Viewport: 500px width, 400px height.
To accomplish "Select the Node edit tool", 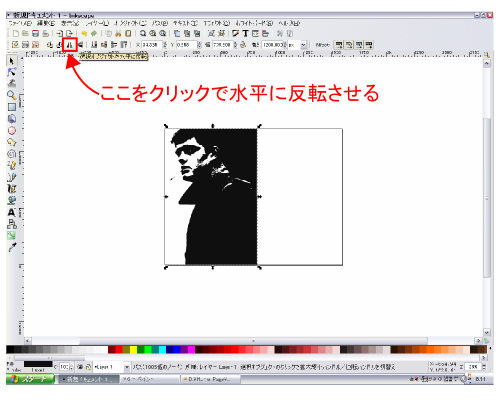I will tap(12, 72).
